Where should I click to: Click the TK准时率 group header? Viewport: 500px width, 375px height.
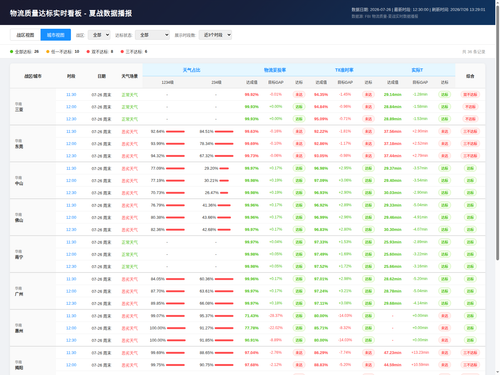(344, 70)
